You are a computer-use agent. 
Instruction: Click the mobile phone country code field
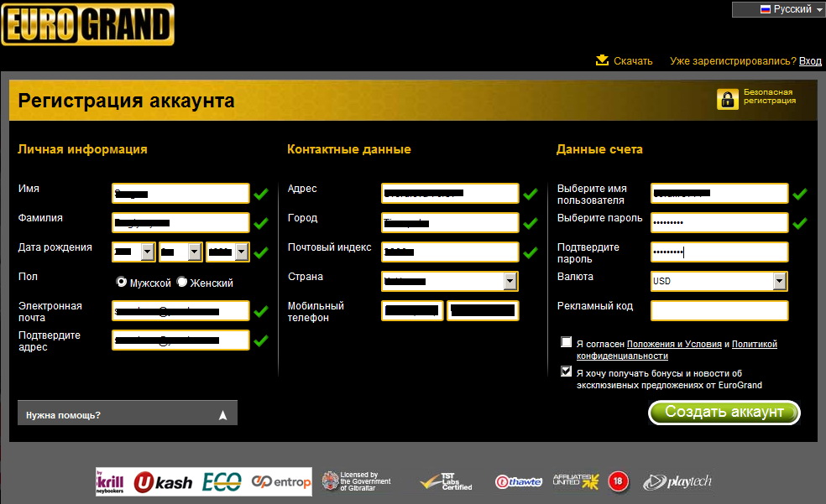click(x=412, y=310)
